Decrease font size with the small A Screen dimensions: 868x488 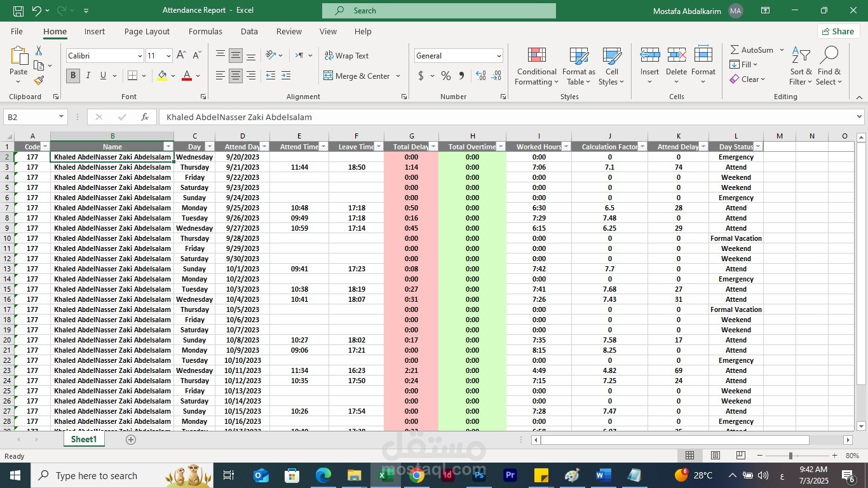click(196, 56)
